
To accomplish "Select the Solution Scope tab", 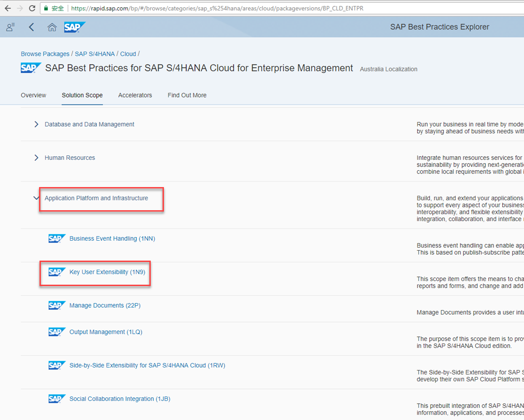I will coord(82,95).
